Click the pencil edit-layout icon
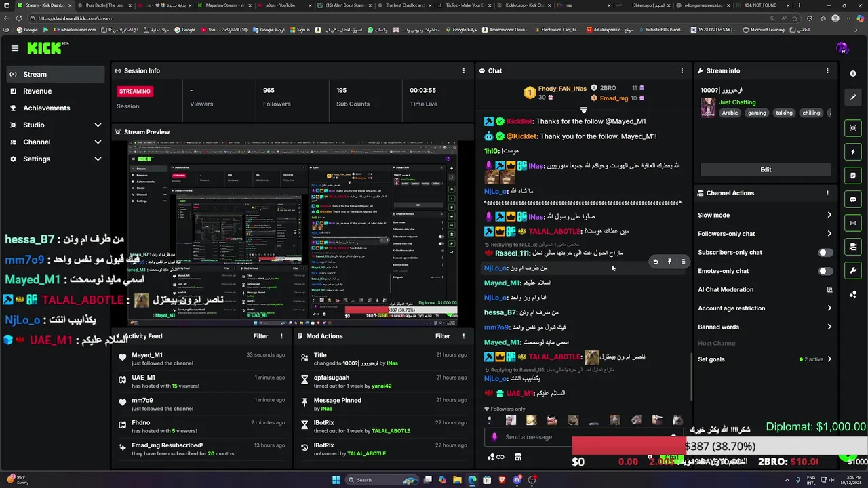Screen dimensions: 868x488 [853, 97]
